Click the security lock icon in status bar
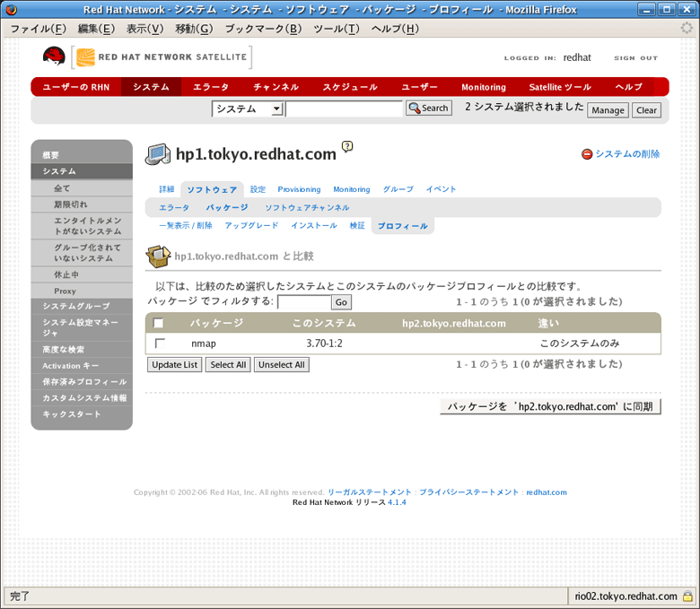Screen dimensions: 700x609 click(x=687, y=596)
